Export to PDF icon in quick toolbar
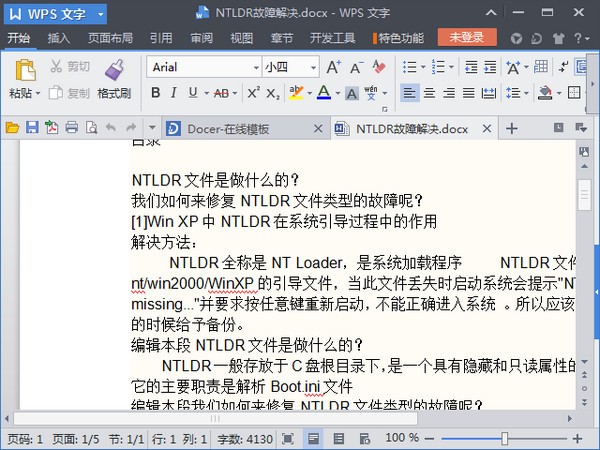The height and width of the screenshot is (450, 600). click(x=52, y=127)
